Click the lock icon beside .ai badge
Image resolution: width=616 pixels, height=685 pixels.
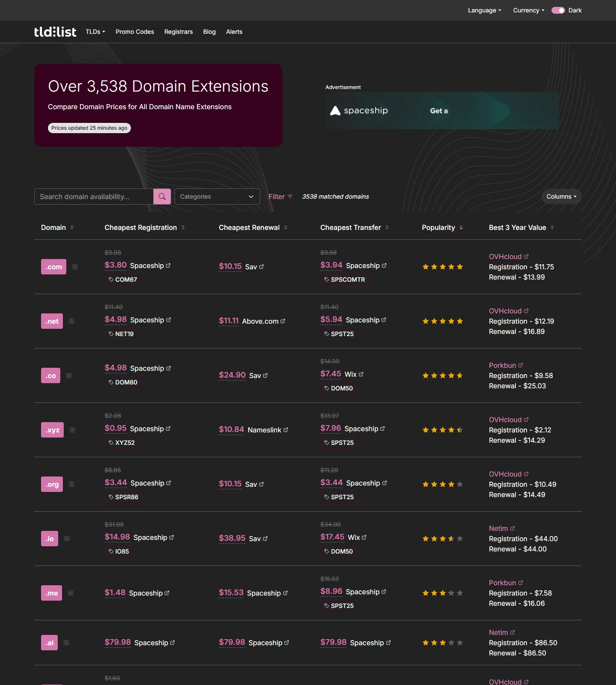(66, 643)
